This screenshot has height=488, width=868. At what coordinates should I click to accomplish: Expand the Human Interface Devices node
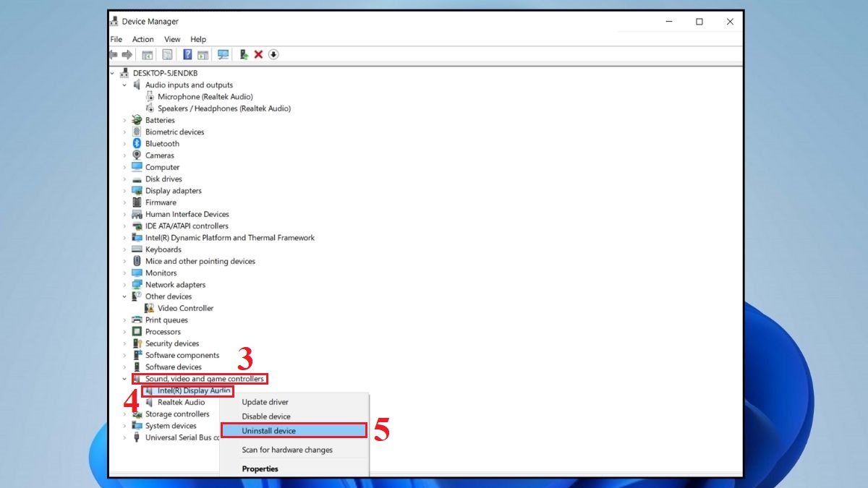(124, 215)
